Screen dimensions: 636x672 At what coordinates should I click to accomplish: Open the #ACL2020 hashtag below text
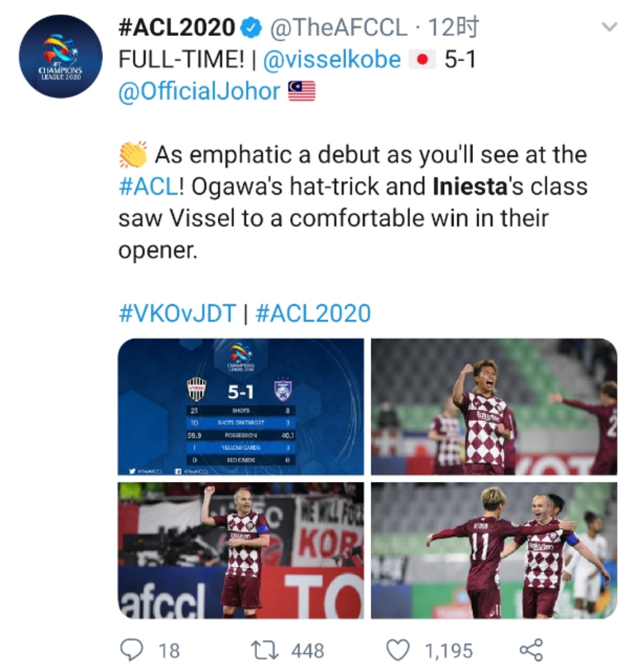(x=313, y=313)
